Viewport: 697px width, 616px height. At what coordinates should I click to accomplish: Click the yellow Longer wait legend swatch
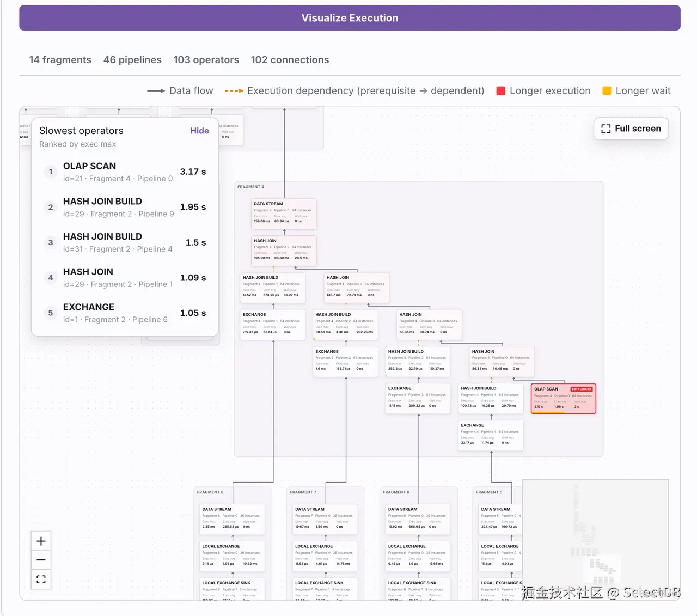pos(607,91)
